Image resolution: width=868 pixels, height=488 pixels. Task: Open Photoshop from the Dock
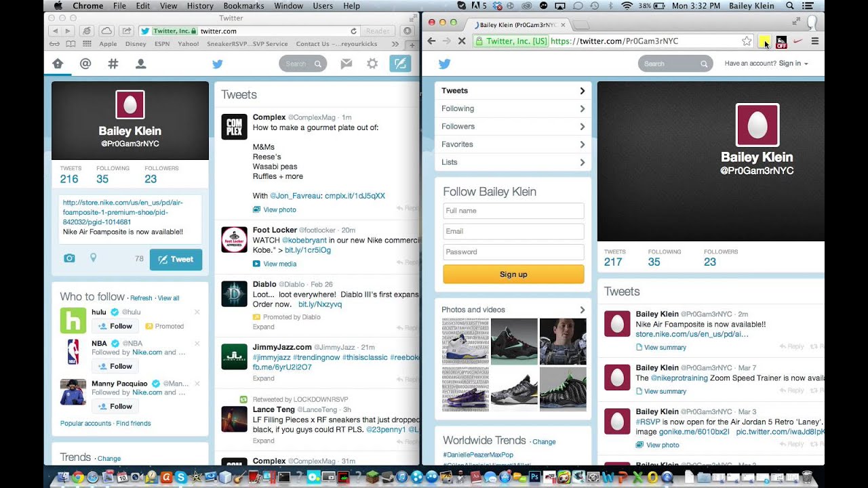coord(534,477)
